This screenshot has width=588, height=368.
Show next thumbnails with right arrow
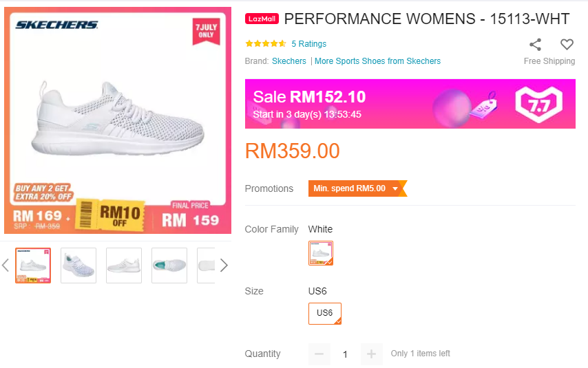[x=223, y=266]
